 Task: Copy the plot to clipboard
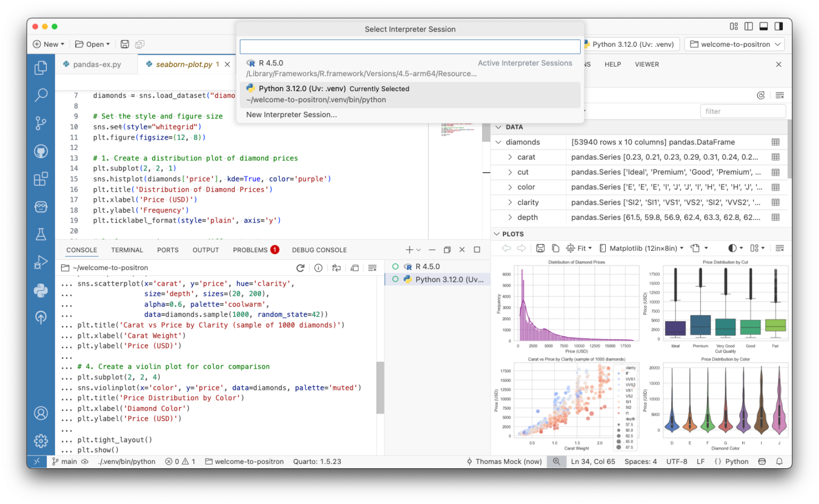[x=555, y=248]
